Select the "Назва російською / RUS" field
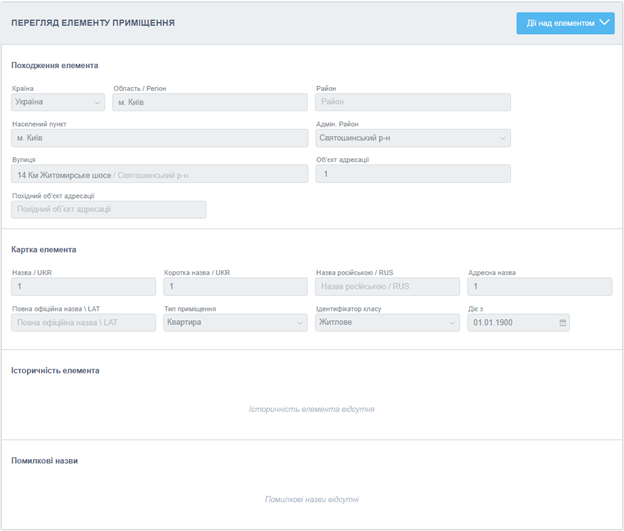 387,287
